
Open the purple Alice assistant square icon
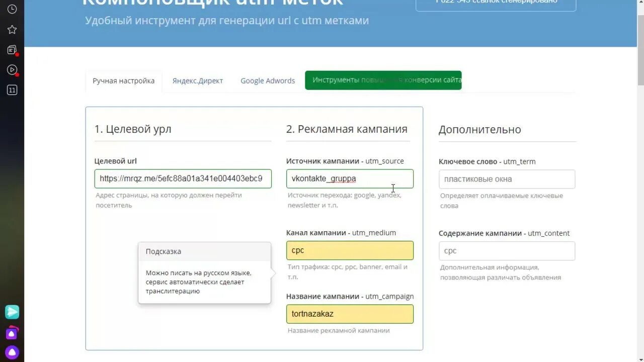pos(12,333)
